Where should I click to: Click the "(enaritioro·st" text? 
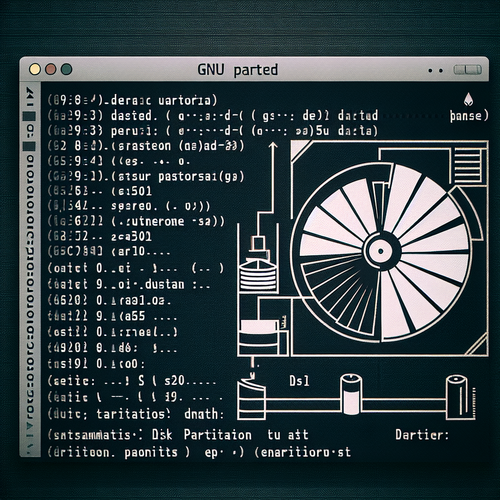click(302, 452)
